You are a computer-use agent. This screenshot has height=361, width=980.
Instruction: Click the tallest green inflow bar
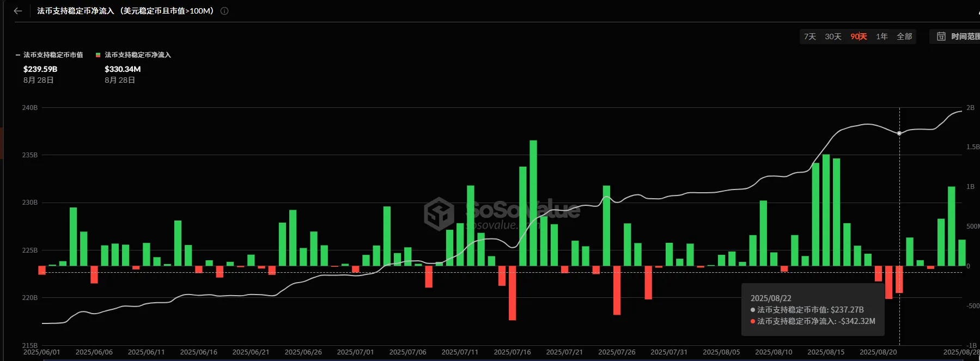click(x=533, y=203)
